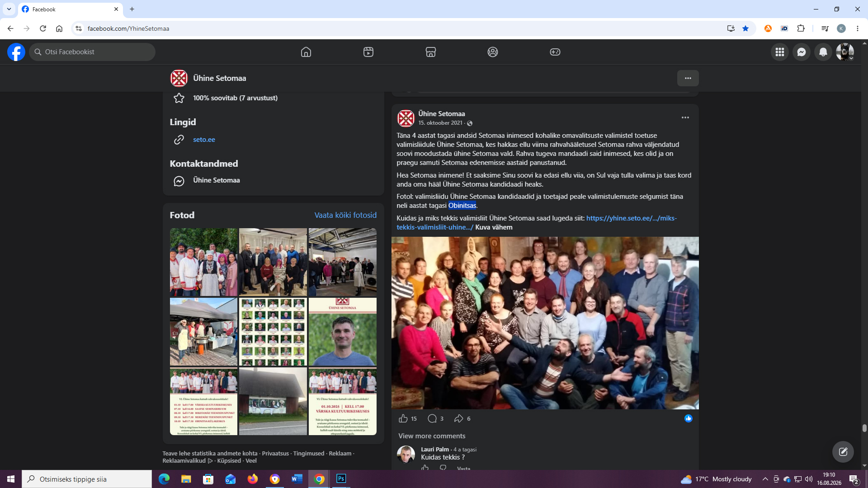
Task: Open post options three-dot menu
Action: click(685, 117)
